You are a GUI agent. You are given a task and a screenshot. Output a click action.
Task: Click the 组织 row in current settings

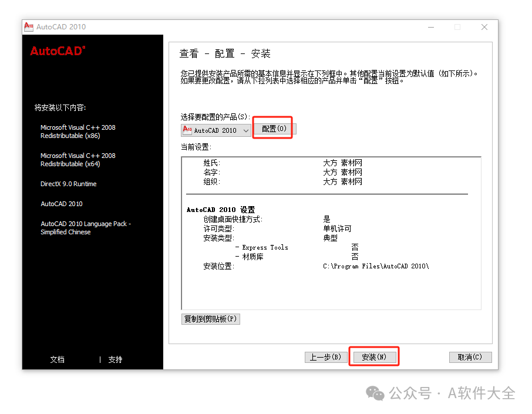(x=282, y=182)
